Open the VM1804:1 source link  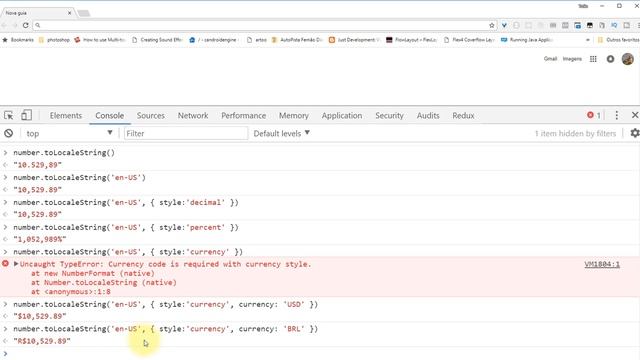coord(602,264)
